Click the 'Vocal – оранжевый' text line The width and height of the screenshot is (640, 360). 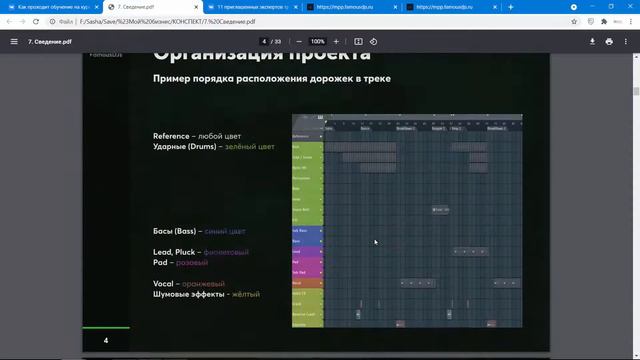pyautogui.click(x=189, y=284)
